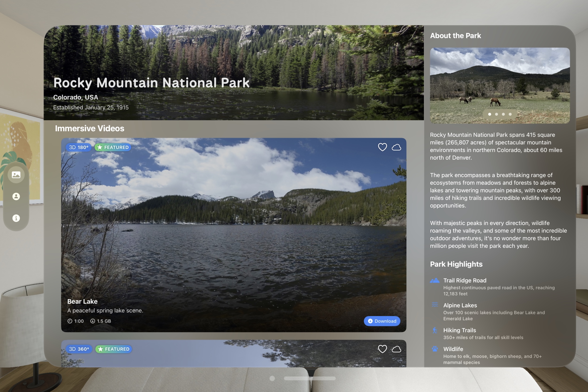Viewport: 588px width, 392px height.
Task: Click the 'Alpine Lakes' highlight title
Action: click(460, 305)
